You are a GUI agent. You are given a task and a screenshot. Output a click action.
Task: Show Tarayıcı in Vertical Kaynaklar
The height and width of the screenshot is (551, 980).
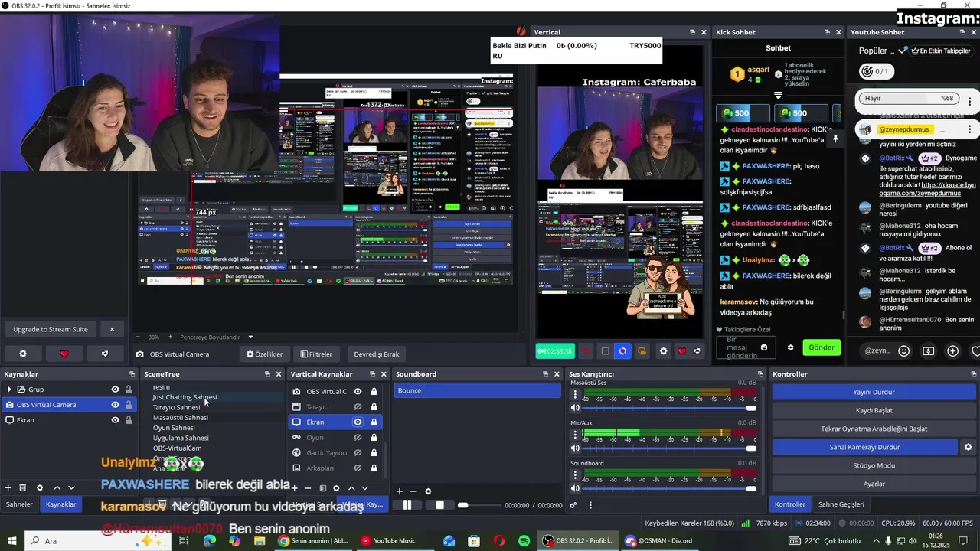pyautogui.click(x=358, y=406)
